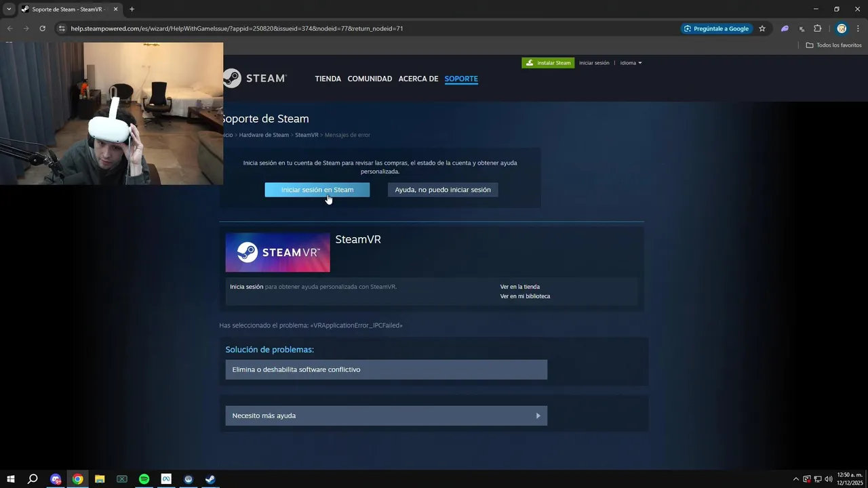Select the Soporte de Steam browser tab
868x488 pixels.
(69, 9)
